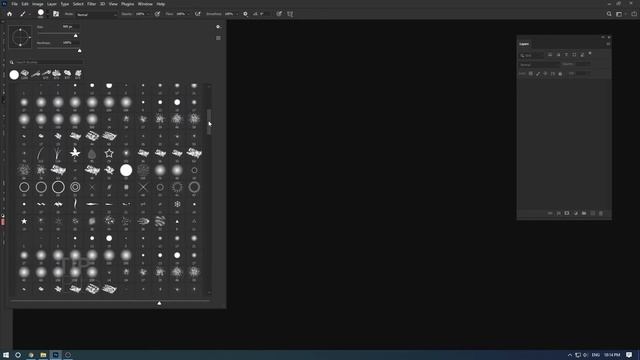Turn layer filtering on or off

tap(590, 53)
